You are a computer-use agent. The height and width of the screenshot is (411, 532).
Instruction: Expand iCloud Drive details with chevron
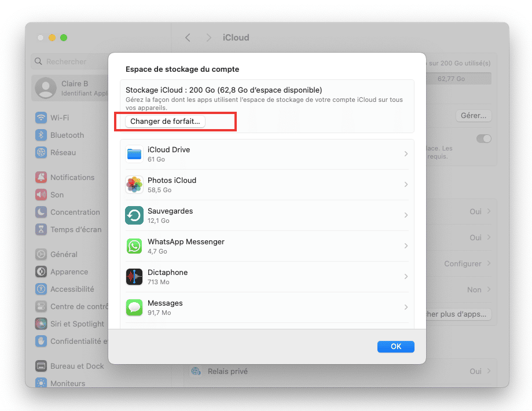coord(406,154)
